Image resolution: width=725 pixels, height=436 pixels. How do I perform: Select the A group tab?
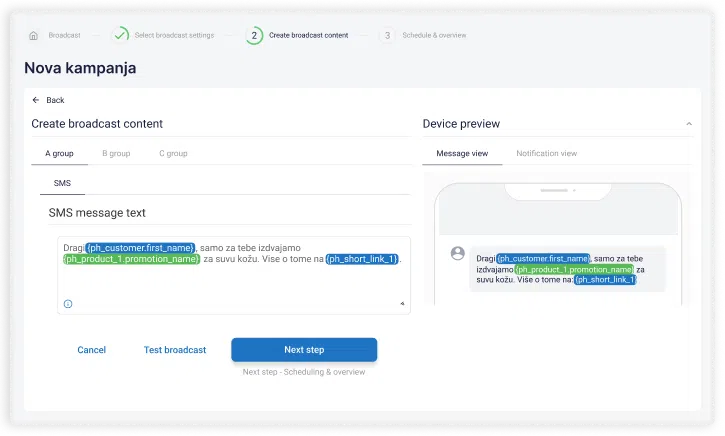tap(59, 154)
